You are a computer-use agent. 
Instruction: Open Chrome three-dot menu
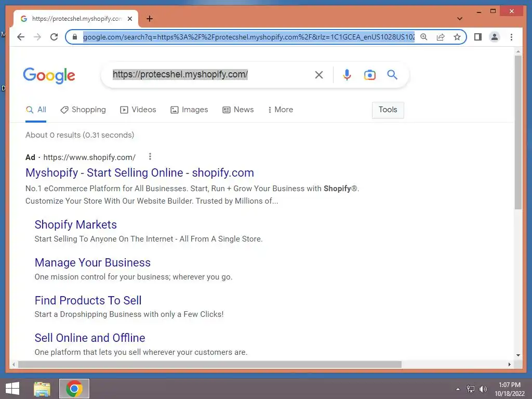pos(511,37)
